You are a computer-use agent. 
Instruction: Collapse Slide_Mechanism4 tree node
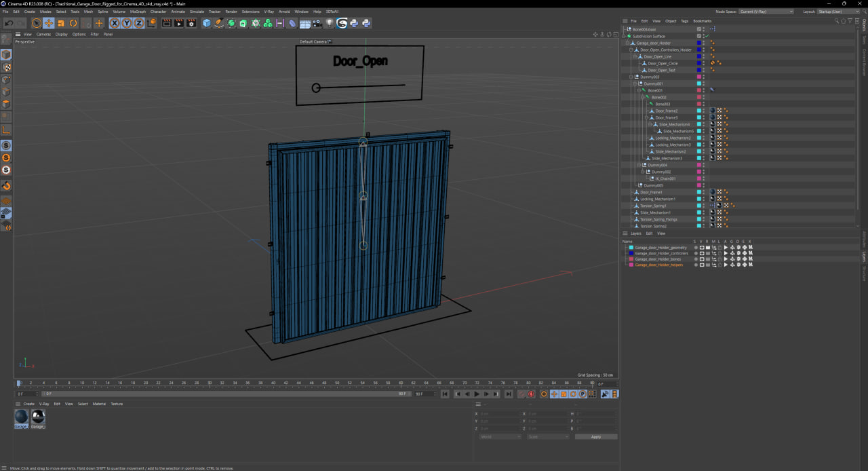click(x=650, y=124)
